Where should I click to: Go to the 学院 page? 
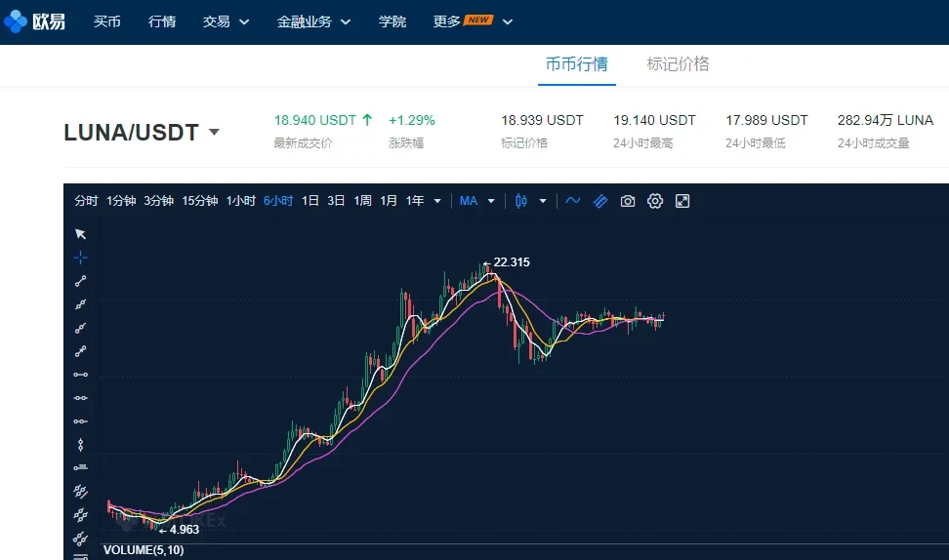coord(392,21)
